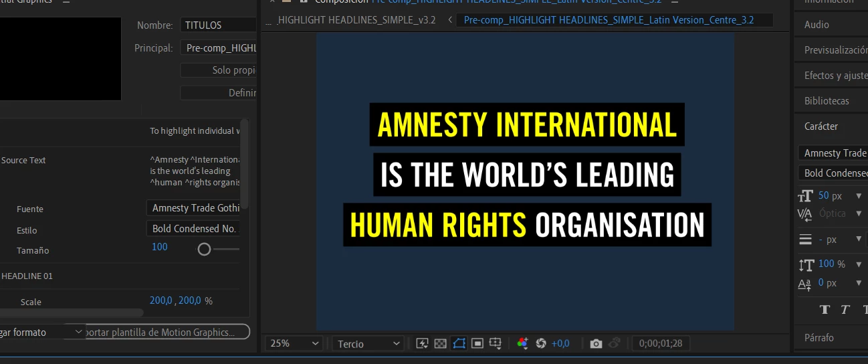
Task: Click HUMAN RIGHTS ORGANISATION text line
Action: 527,225
